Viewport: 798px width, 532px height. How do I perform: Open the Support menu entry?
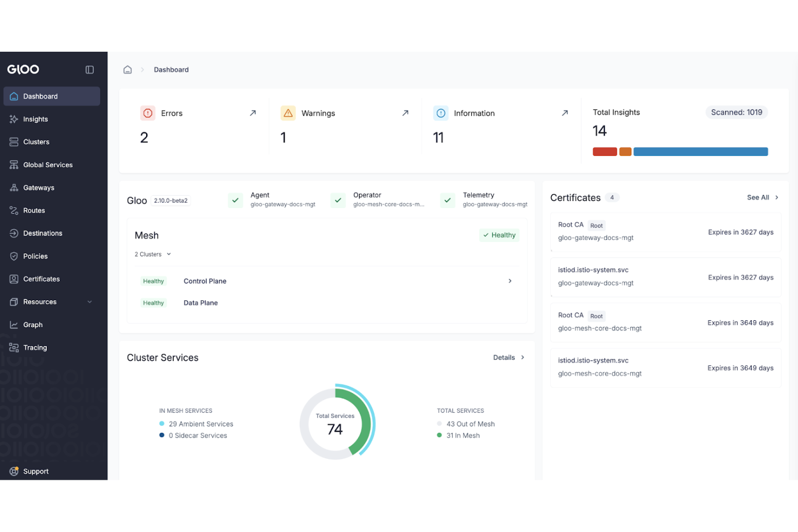click(x=36, y=471)
